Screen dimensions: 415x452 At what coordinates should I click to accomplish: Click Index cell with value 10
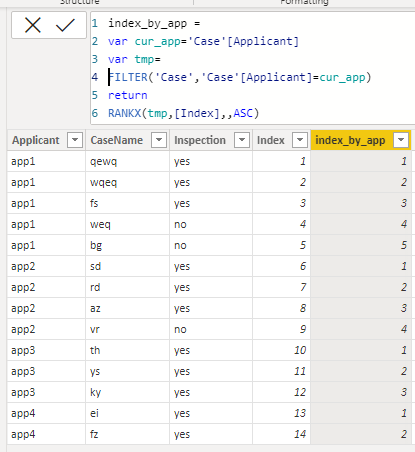click(282, 350)
